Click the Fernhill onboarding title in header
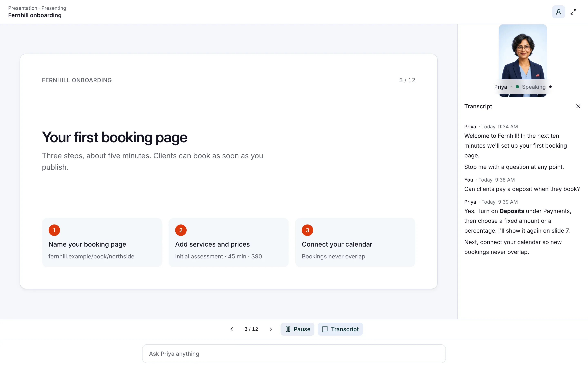 point(35,15)
